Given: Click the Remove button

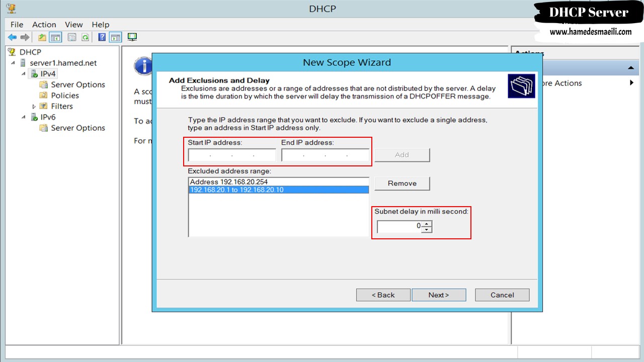Looking at the screenshot, I should click(402, 184).
